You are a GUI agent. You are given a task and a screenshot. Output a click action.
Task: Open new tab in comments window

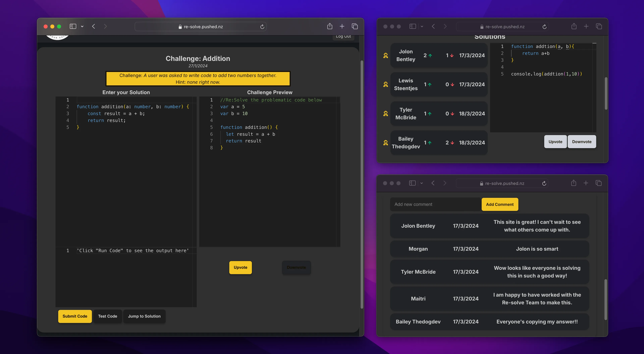(x=586, y=183)
